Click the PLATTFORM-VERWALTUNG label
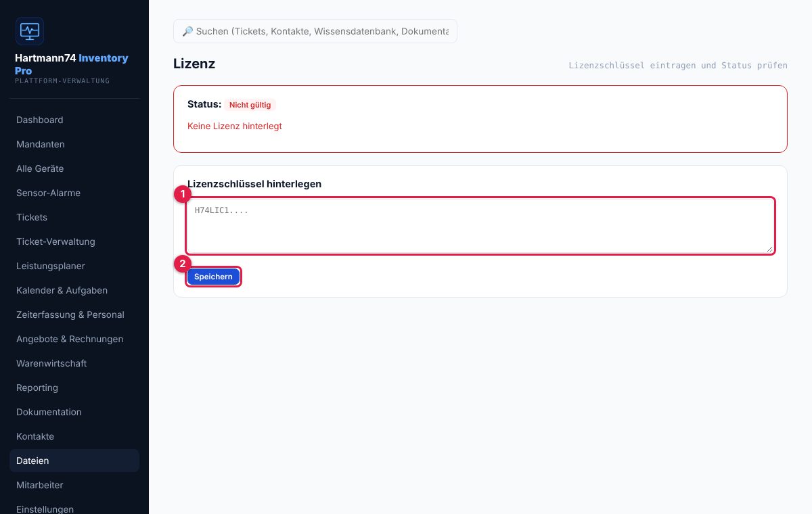The height and width of the screenshot is (514, 812). point(62,81)
